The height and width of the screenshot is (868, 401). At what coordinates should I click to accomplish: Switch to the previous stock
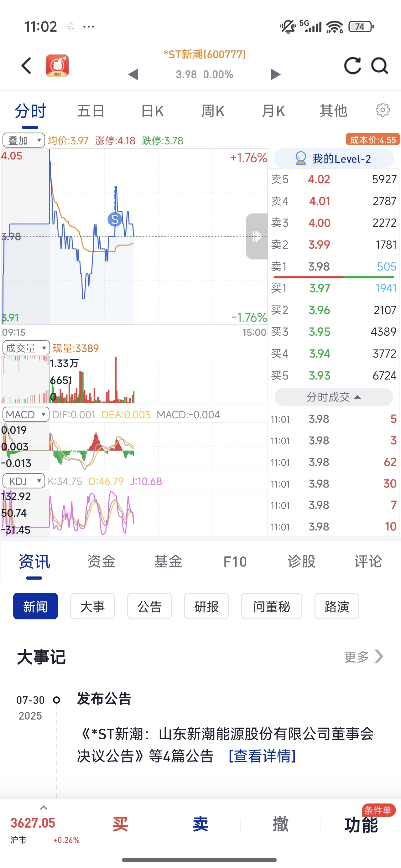coord(133,74)
